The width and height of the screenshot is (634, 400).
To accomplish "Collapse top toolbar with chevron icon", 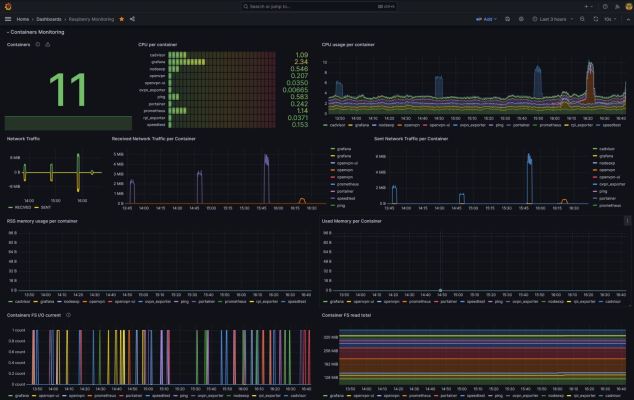I will click(627, 19).
